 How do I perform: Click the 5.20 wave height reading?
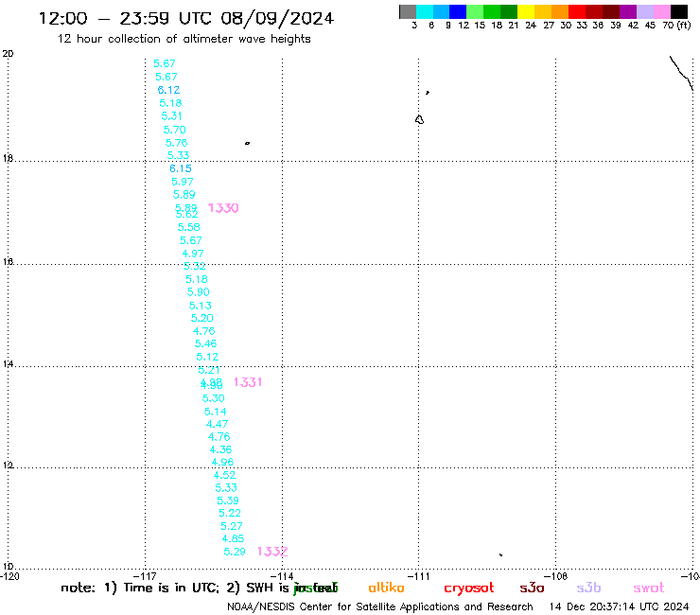click(201, 318)
